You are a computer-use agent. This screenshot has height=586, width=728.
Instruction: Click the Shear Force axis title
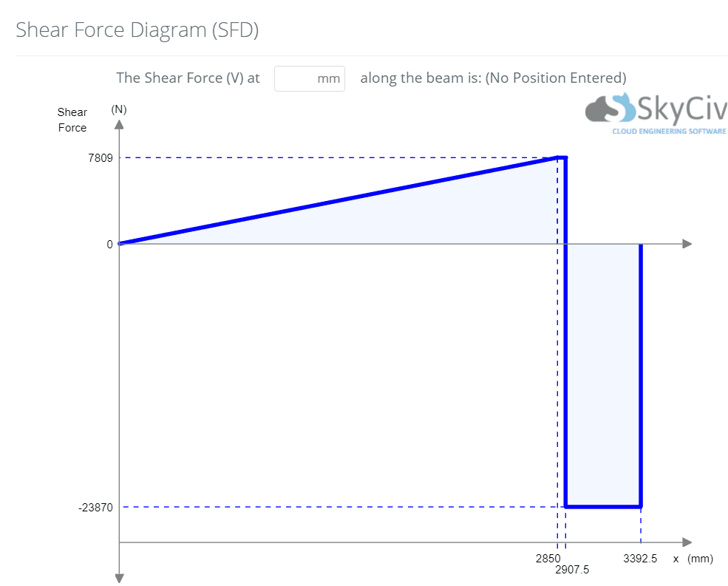point(72,120)
